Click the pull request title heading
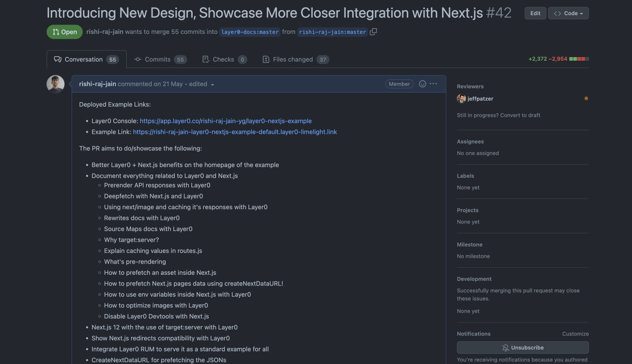632x364 pixels. coord(265,12)
